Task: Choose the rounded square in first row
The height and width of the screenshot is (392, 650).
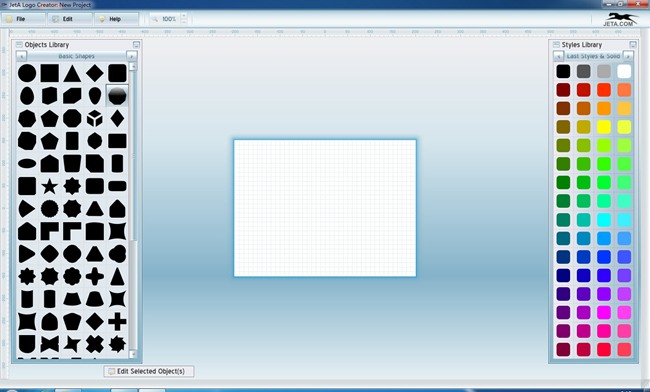Action: click(117, 73)
